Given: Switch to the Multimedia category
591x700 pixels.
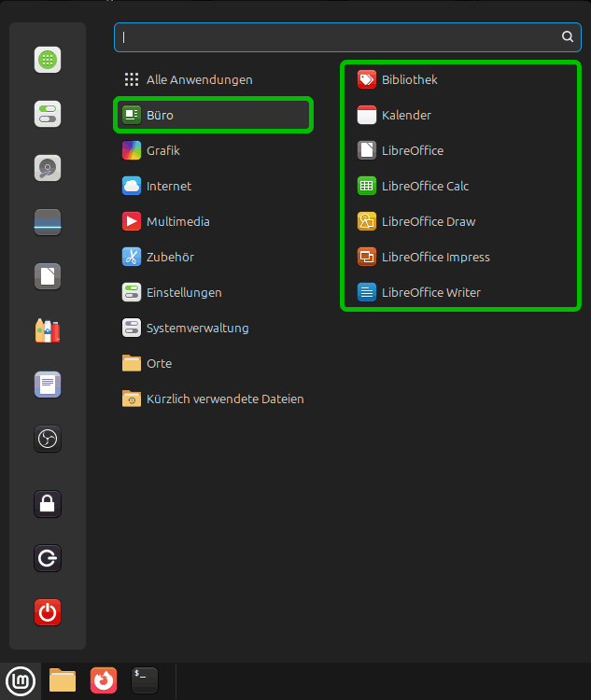Looking at the screenshot, I should (x=177, y=221).
